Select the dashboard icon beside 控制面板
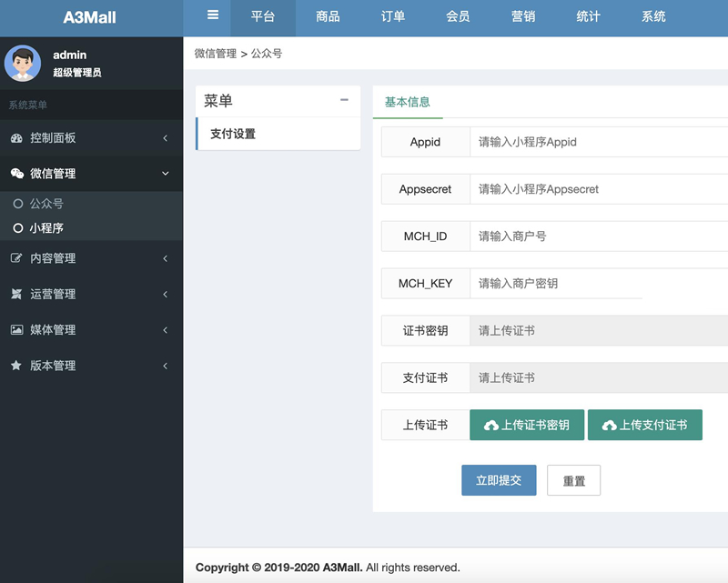 pyautogui.click(x=15, y=137)
